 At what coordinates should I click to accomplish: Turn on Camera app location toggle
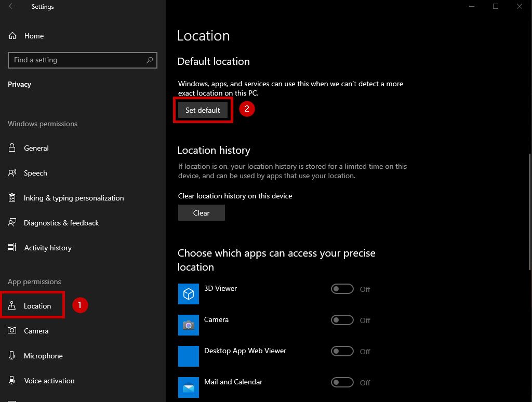342,320
